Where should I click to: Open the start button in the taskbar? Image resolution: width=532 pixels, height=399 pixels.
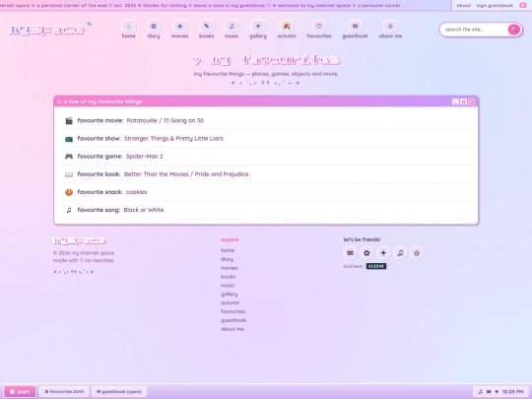click(x=20, y=391)
